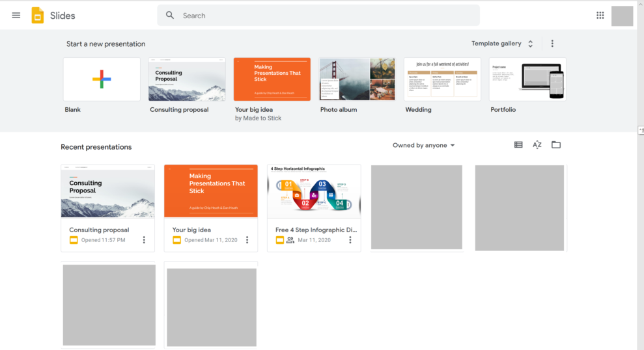Click 'Your big idea' recent file name
Screen dimensions: 644x350
(x=191, y=230)
